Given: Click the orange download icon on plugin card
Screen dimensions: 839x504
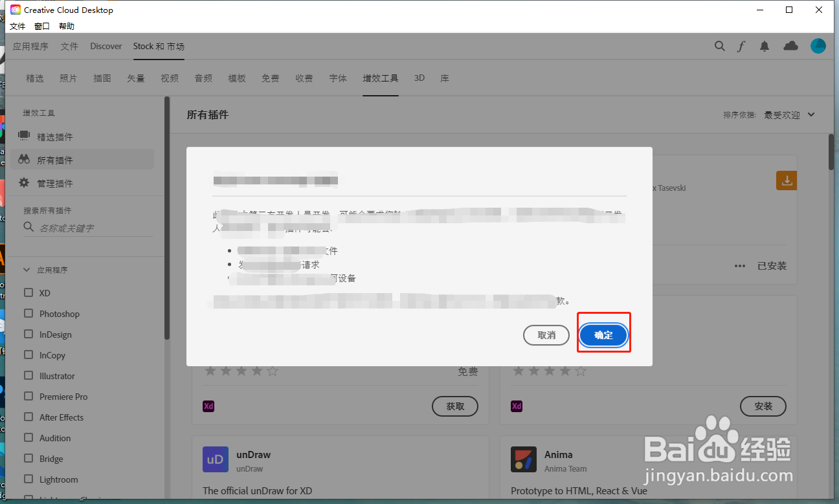Looking at the screenshot, I should coord(787,181).
